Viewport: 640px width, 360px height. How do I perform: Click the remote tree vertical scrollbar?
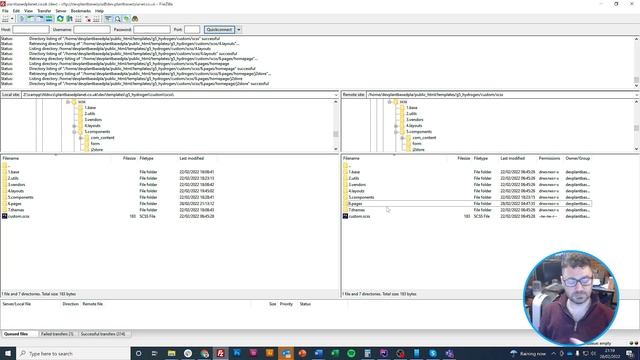[636, 125]
